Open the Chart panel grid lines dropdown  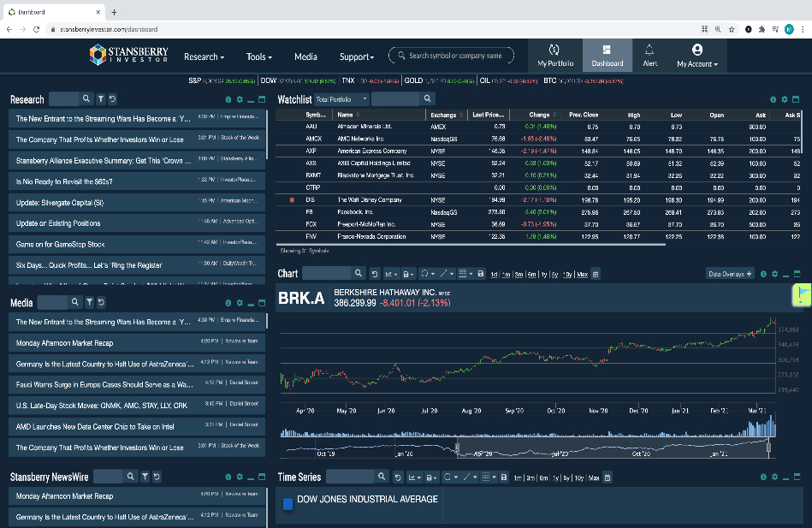click(465, 274)
